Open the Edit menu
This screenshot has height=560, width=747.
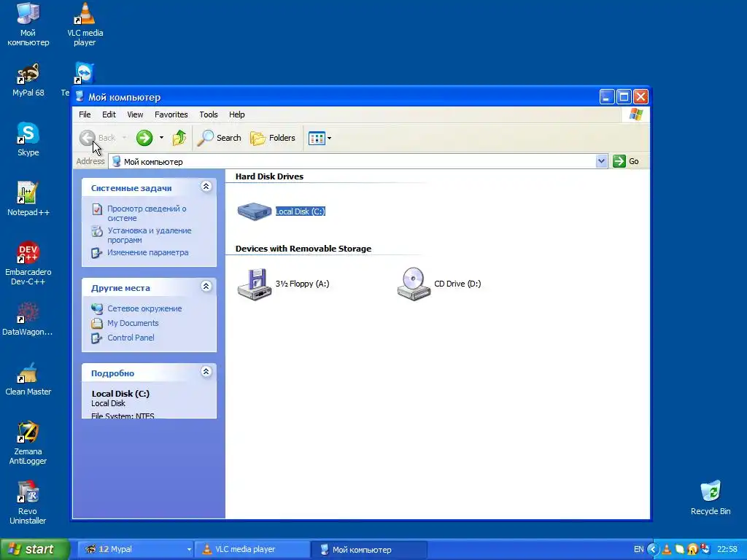pos(109,114)
